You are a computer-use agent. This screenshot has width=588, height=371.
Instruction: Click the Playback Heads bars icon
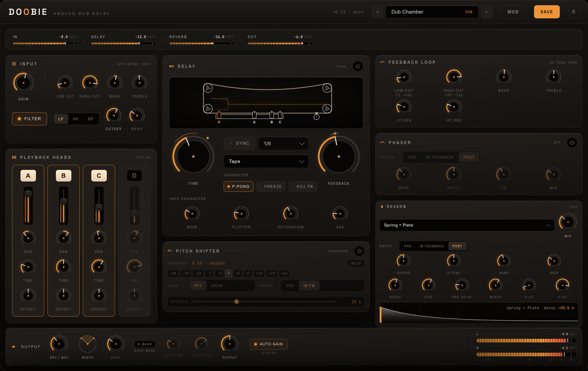[x=14, y=157]
